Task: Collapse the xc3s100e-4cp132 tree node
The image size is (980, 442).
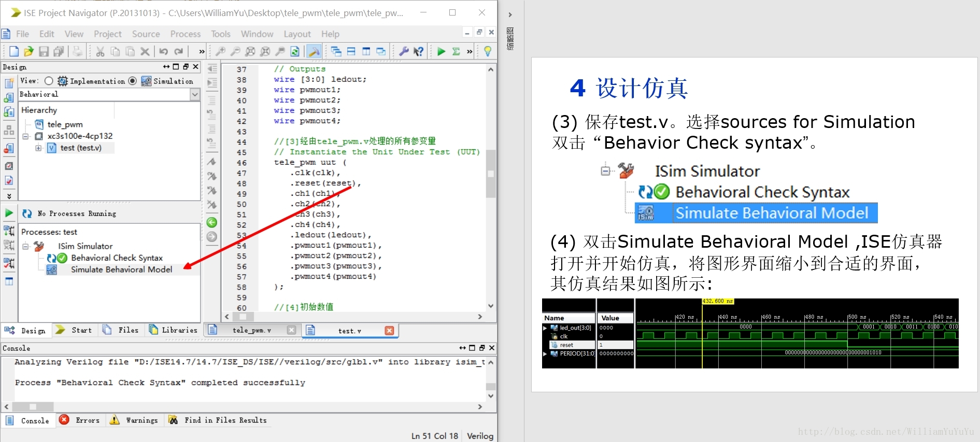Action: tap(25, 136)
